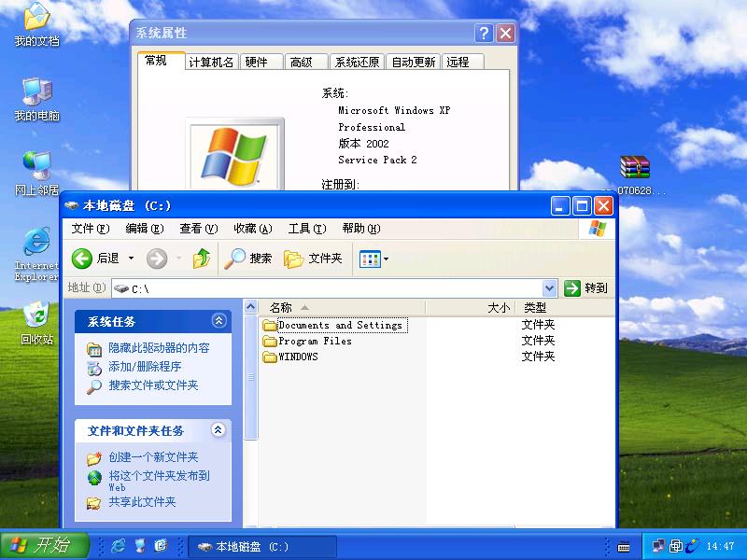Click the sidebar scrollbar thumb
This screenshot has width=747, height=560.
(x=251, y=377)
